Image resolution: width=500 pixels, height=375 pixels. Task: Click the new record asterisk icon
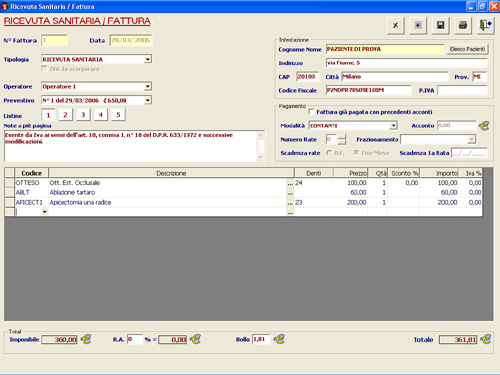418,25
